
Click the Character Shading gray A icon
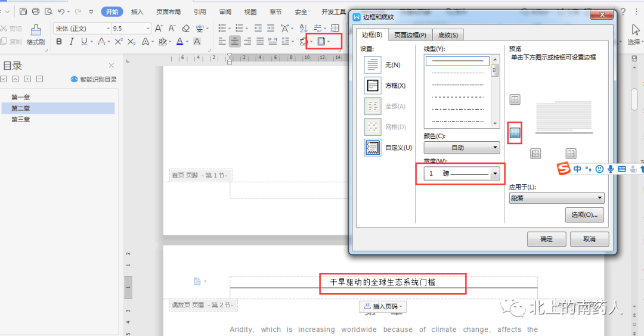click(x=197, y=42)
